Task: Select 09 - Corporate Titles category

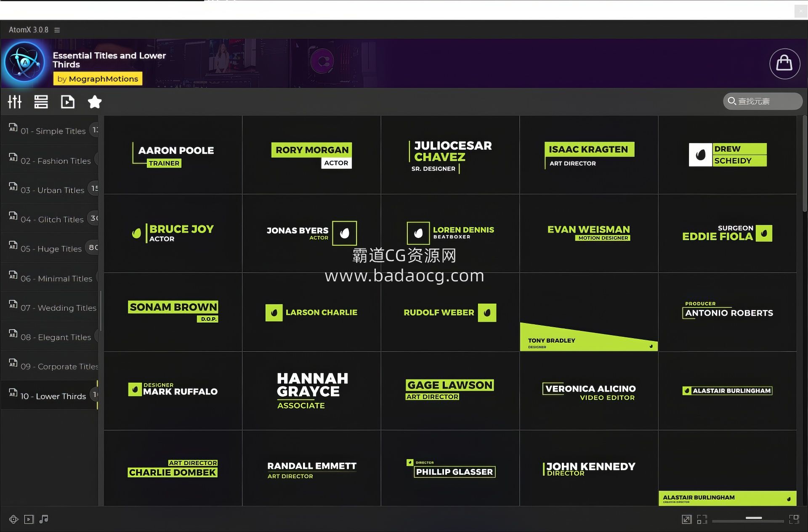Action: pos(49,366)
